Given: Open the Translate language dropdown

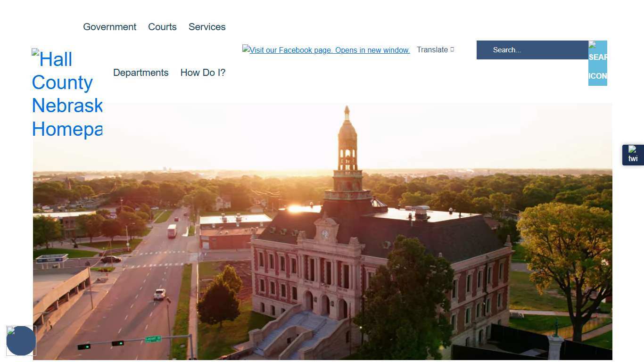Looking at the screenshot, I should pyautogui.click(x=432, y=50).
